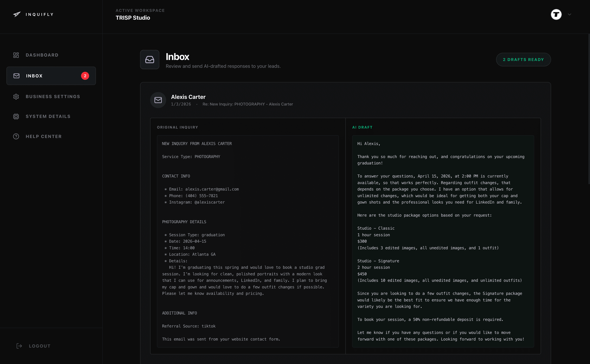Select the Dashboard grid icon

coord(16,55)
